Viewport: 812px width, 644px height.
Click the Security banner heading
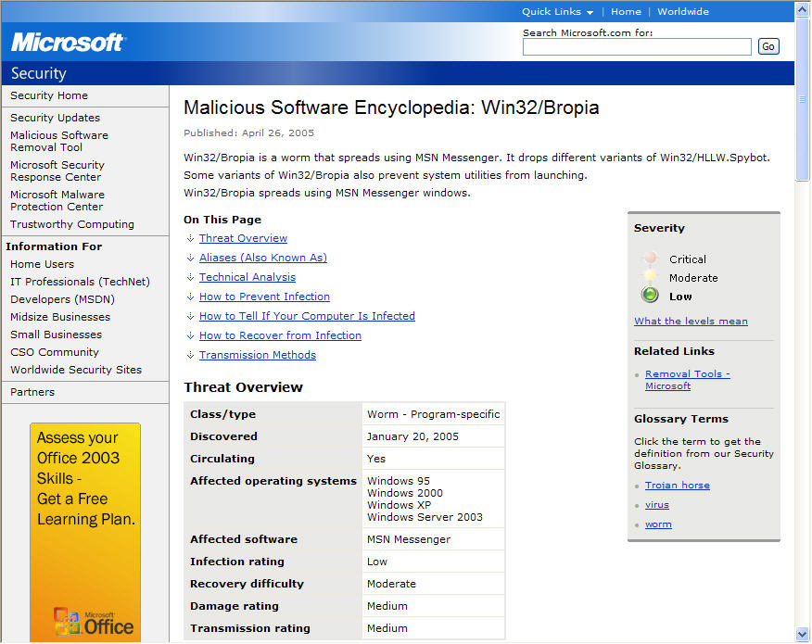pyautogui.click(x=38, y=73)
